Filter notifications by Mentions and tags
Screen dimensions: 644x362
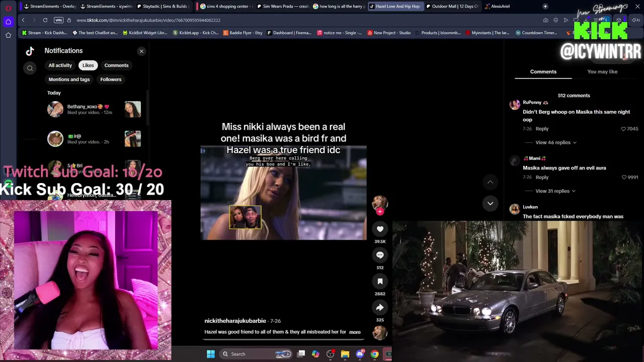tap(69, 79)
